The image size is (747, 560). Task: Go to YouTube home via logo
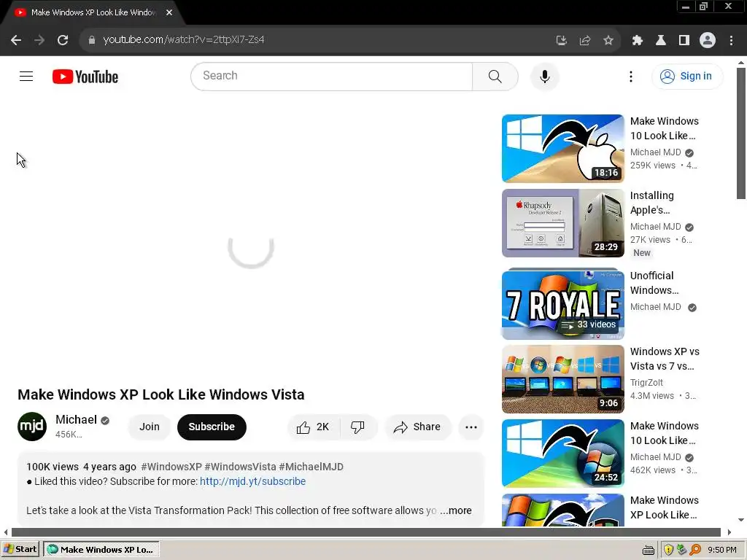(85, 77)
